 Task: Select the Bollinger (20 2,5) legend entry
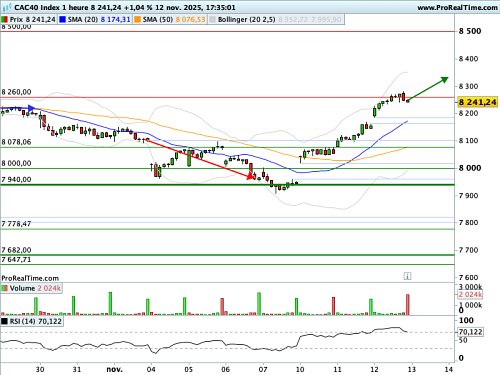(x=276, y=20)
